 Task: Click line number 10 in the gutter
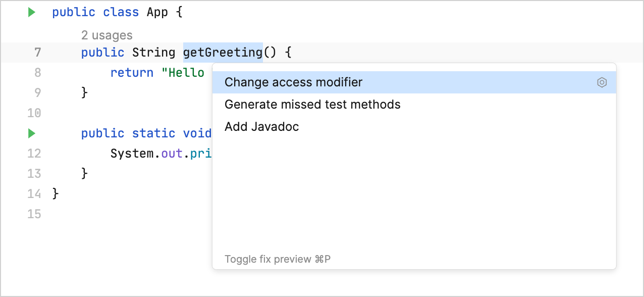(34, 113)
